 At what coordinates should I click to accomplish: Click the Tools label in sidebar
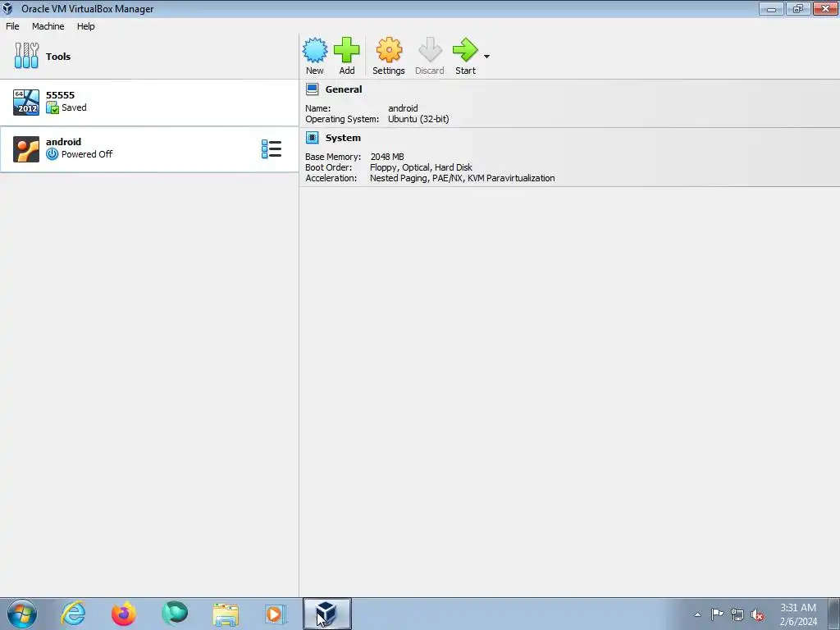pyautogui.click(x=58, y=57)
